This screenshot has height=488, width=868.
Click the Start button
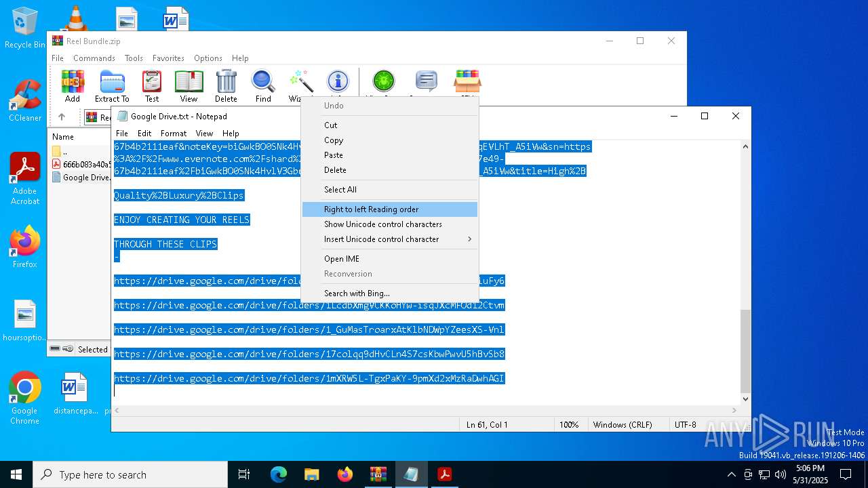[16, 474]
